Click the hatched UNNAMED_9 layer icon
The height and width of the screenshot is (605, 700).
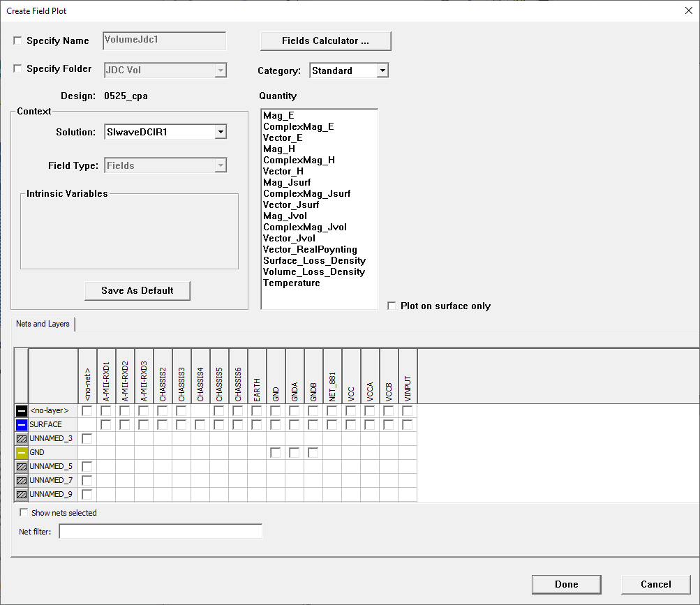point(20,494)
